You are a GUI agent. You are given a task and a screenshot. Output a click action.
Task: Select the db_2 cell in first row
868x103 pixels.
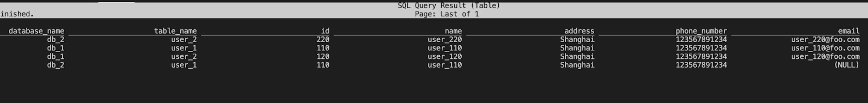56,40
